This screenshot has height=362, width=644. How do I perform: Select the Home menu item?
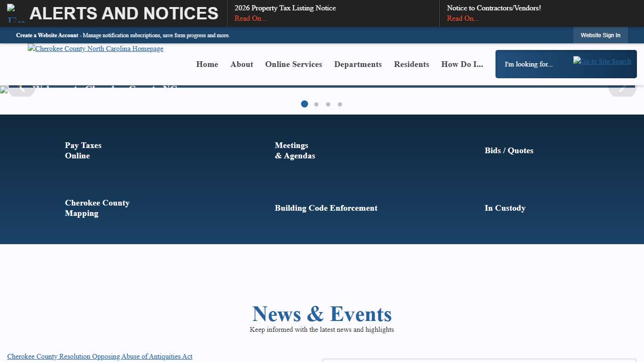pos(207,64)
